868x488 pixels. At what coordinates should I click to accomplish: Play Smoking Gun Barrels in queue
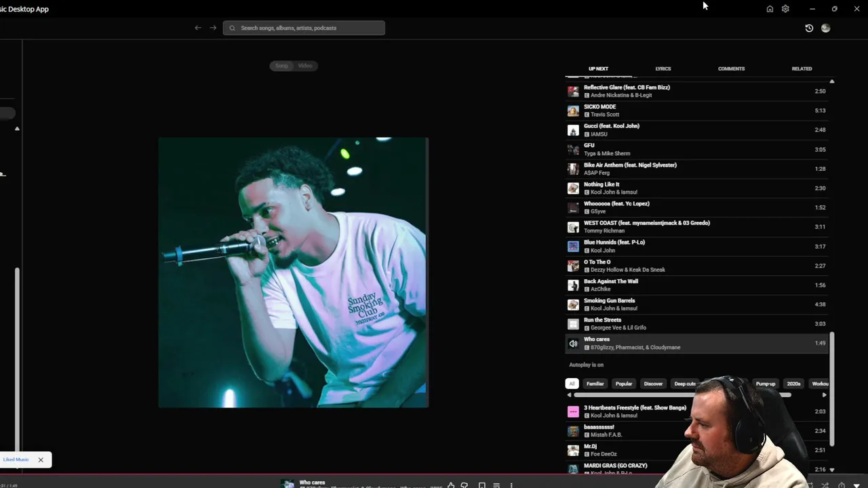click(696, 304)
